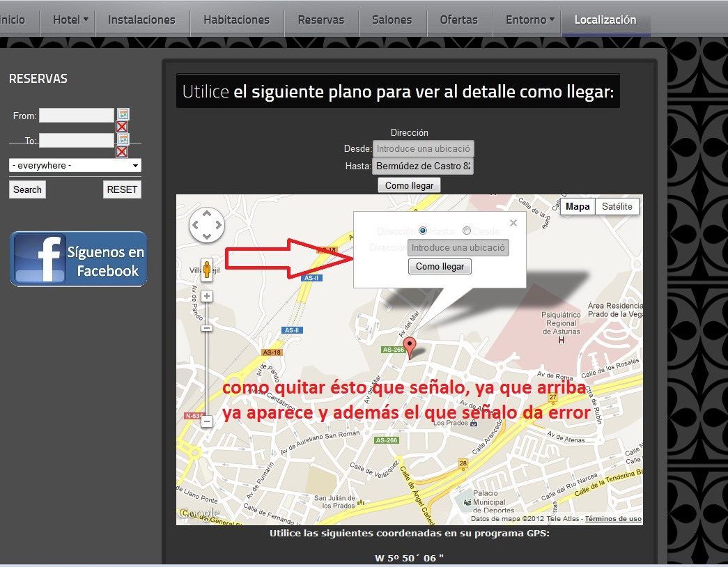Click Como llegar button in map popup

tap(440, 266)
